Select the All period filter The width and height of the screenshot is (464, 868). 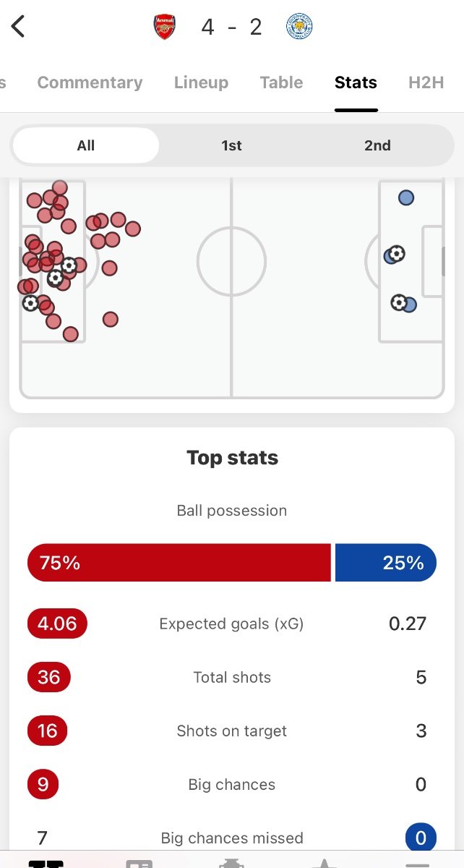point(86,145)
